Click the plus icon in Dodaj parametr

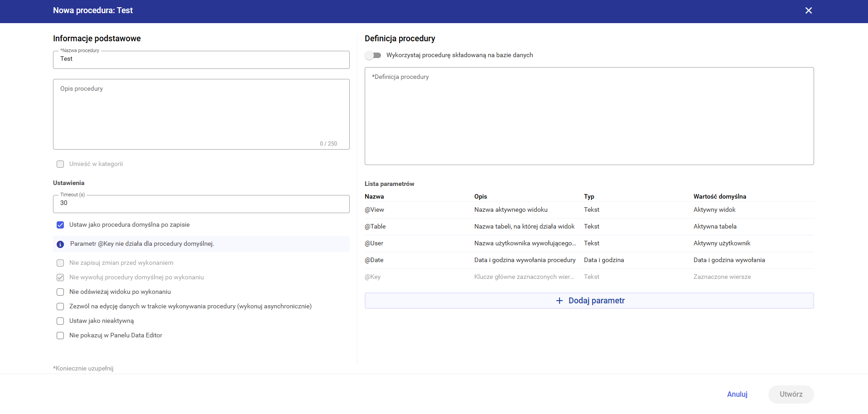pos(559,301)
